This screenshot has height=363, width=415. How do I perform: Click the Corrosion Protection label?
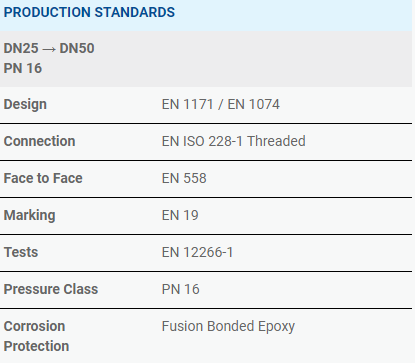pyautogui.click(x=36, y=336)
